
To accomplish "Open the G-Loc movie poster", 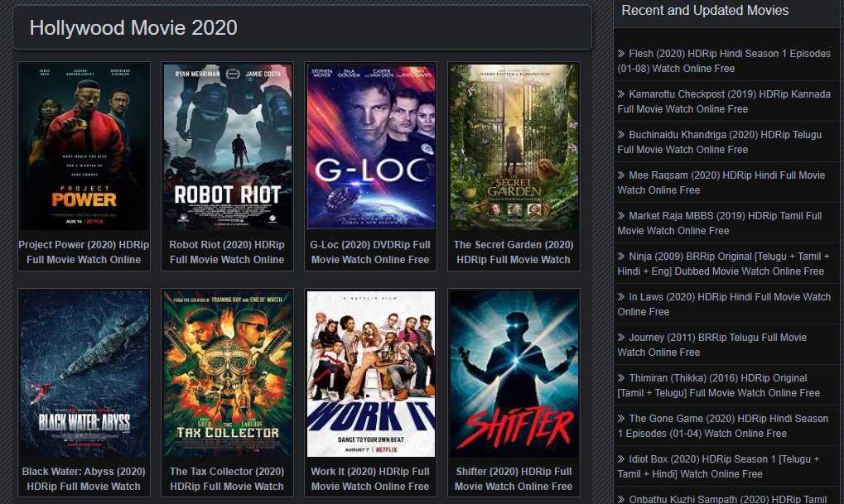I will 370,147.
